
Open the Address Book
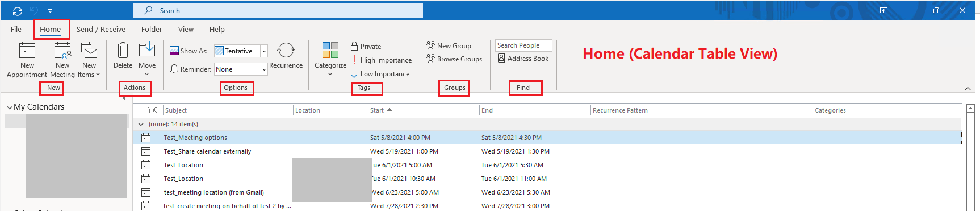[x=523, y=59]
